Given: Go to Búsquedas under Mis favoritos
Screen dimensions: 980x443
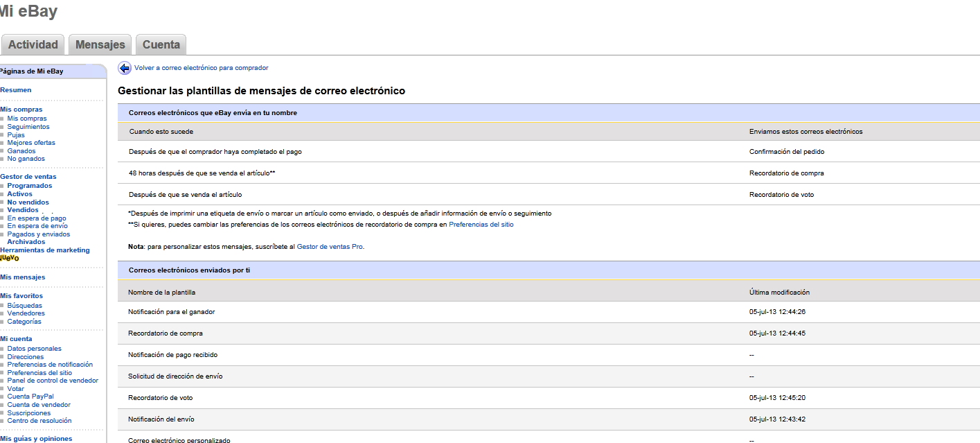Looking at the screenshot, I should [x=24, y=306].
